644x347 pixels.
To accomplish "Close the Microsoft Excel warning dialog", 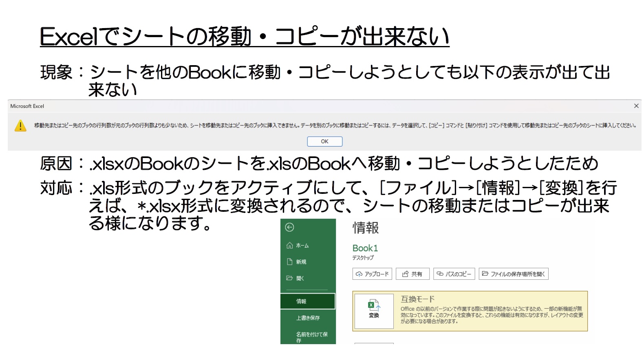I will pyautogui.click(x=636, y=106).
